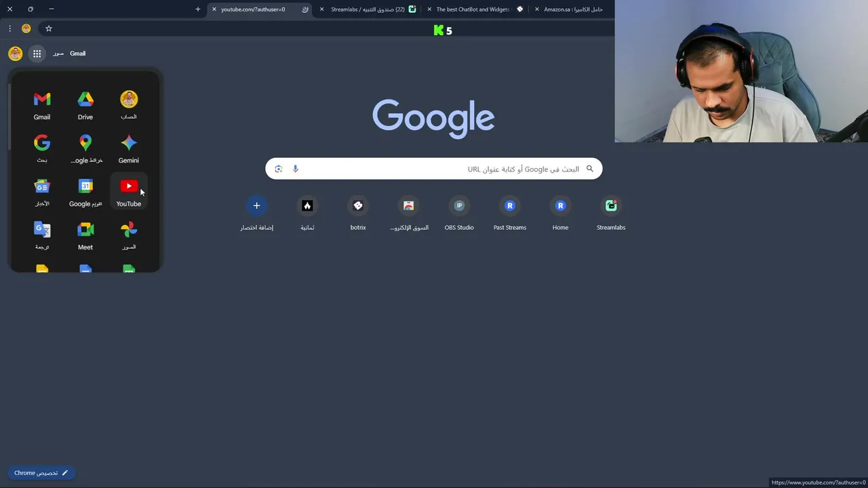Image resolution: width=868 pixels, height=488 pixels.
Task: Close the youtube.com tab
Action: click(x=214, y=9)
